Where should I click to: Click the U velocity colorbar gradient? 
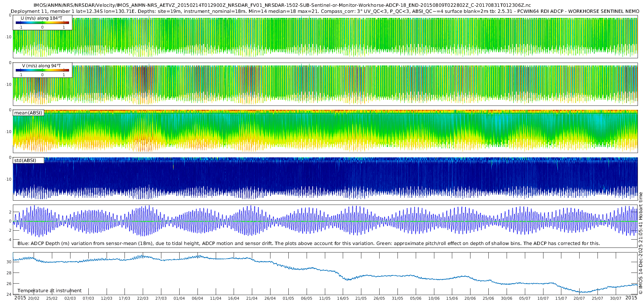tap(42, 23)
